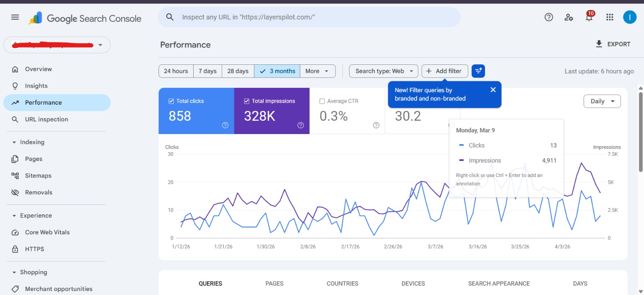Click the Insights lightbulb icon
Viewport: 644px width, 295px height.
click(x=15, y=86)
